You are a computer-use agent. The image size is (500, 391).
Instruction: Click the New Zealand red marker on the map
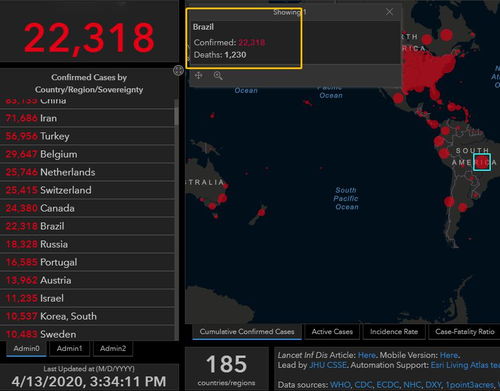pos(262,212)
